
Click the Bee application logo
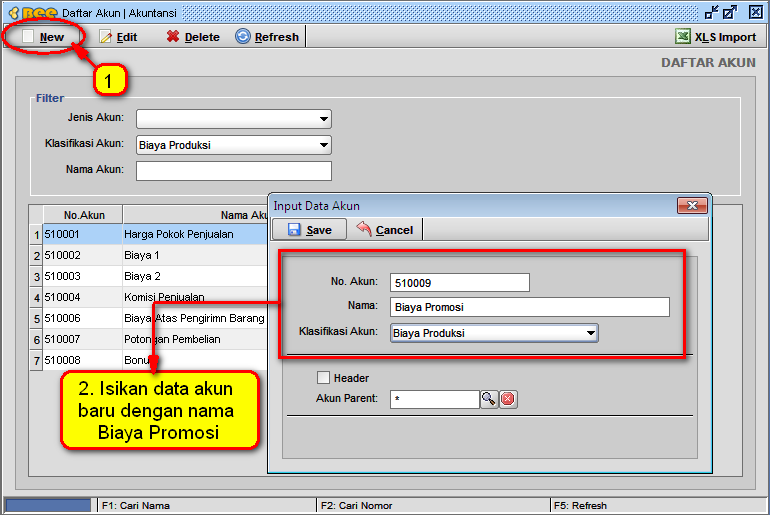tap(33, 13)
